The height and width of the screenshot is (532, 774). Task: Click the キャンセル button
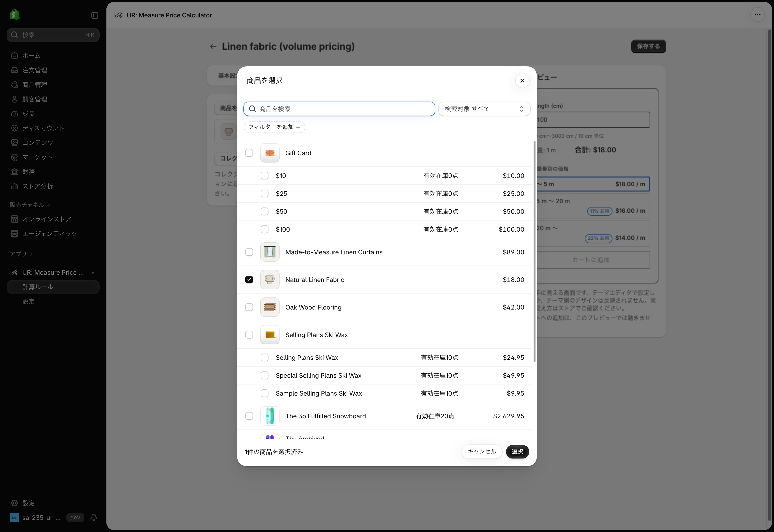482,452
